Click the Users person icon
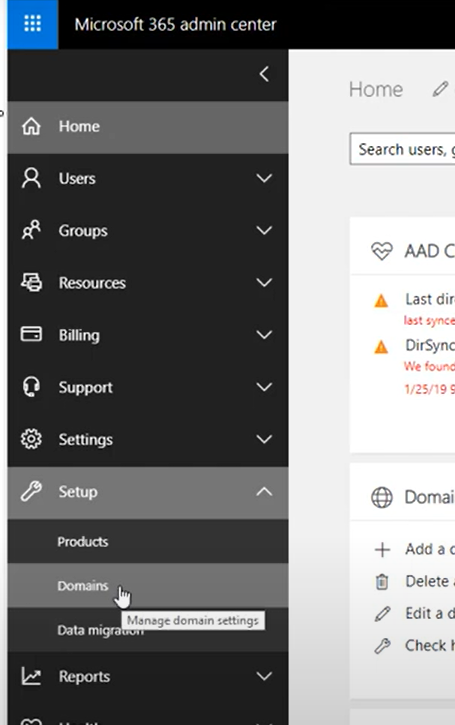This screenshot has height=725, width=455. point(31,178)
